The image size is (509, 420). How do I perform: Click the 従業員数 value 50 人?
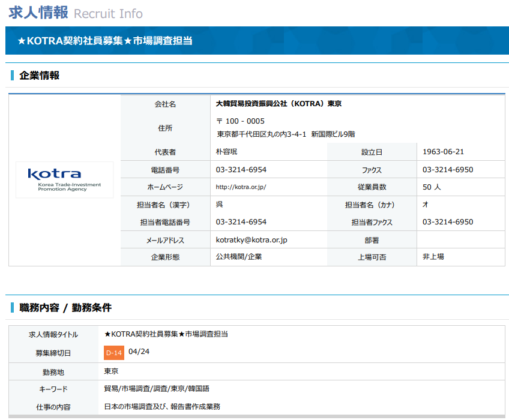(x=432, y=187)
